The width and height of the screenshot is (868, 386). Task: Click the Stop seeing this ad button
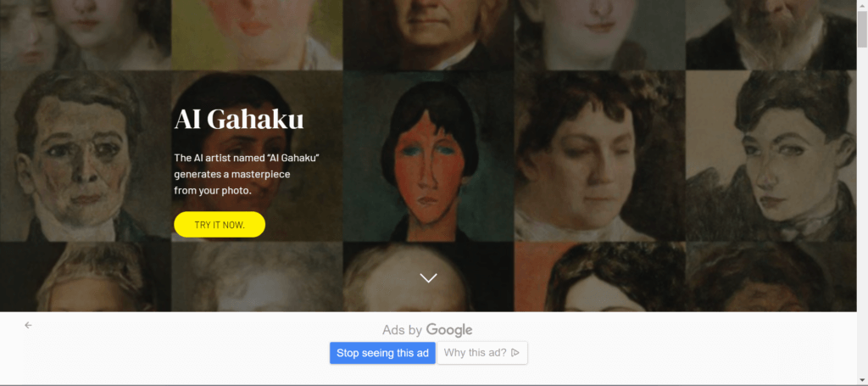(x=382, y=353)
